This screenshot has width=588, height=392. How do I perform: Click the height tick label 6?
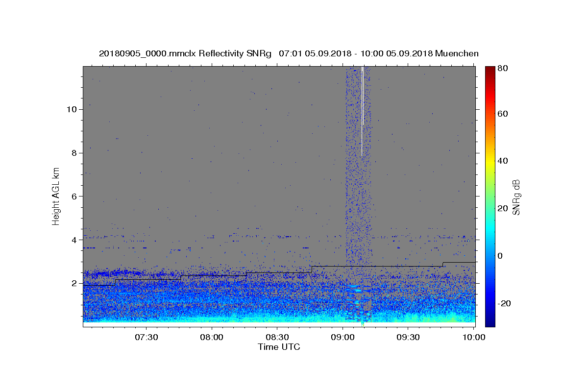pos(73,196)
